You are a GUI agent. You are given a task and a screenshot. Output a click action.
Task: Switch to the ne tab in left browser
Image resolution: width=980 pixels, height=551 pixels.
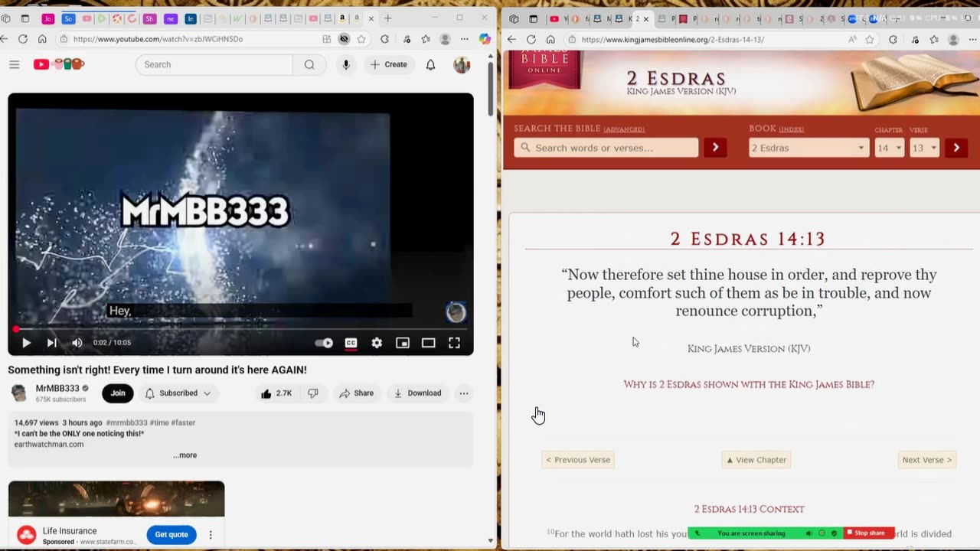(x=170, y=18)
